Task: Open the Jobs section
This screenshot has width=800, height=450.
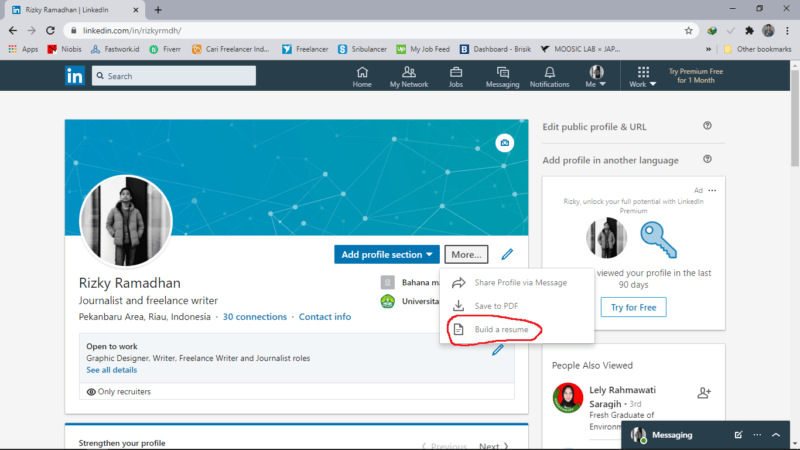Action: 456,77
